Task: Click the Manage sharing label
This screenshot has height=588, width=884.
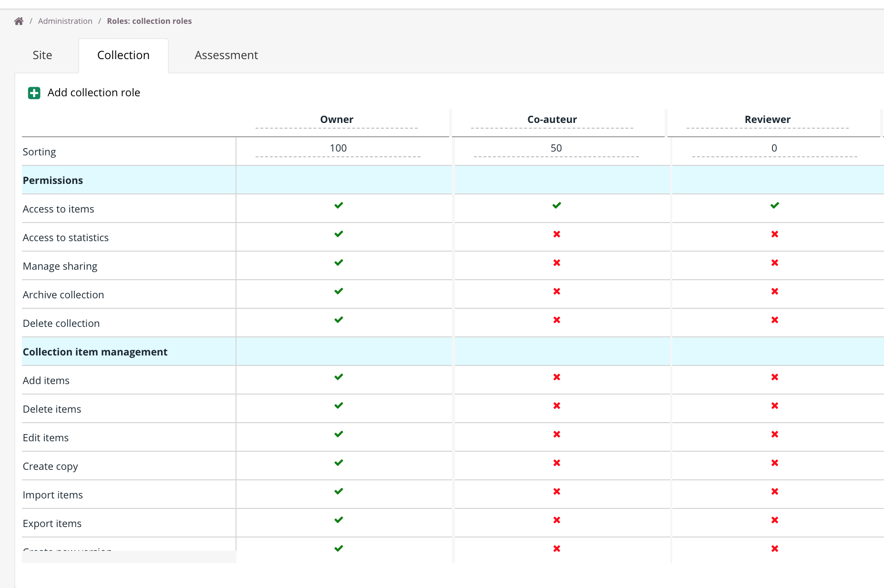Action: [60, 266]
